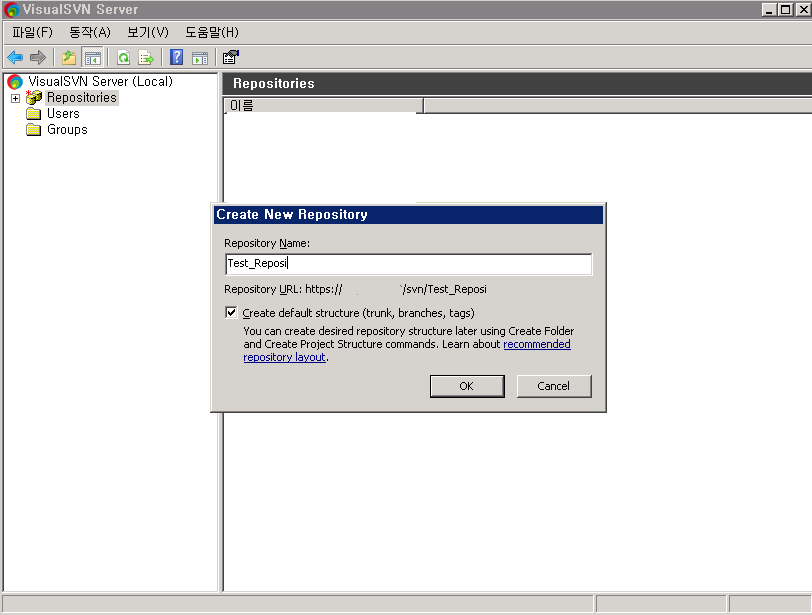Open Help with the question mark icon

coord(177,57)
